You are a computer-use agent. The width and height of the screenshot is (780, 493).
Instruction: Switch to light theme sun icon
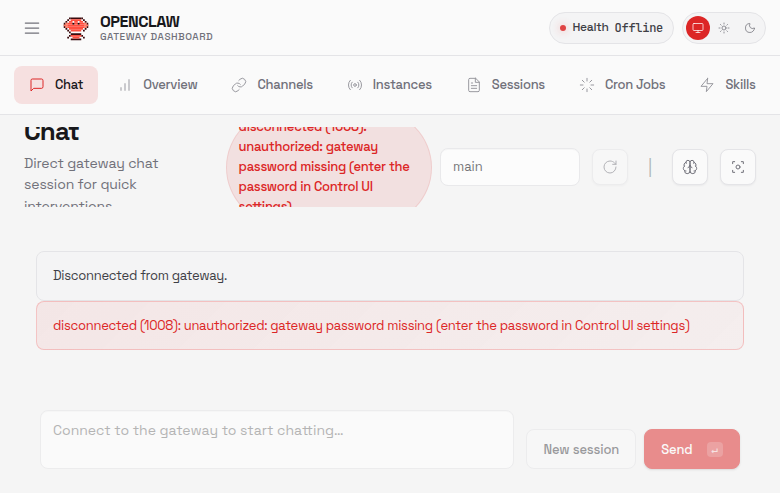tap(724, 28)
